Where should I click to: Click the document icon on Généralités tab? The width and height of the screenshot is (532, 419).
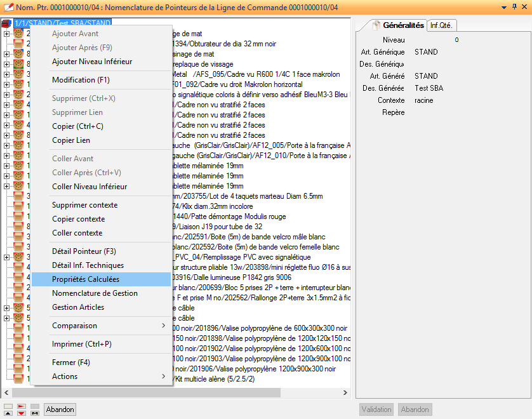coord(376,25)
